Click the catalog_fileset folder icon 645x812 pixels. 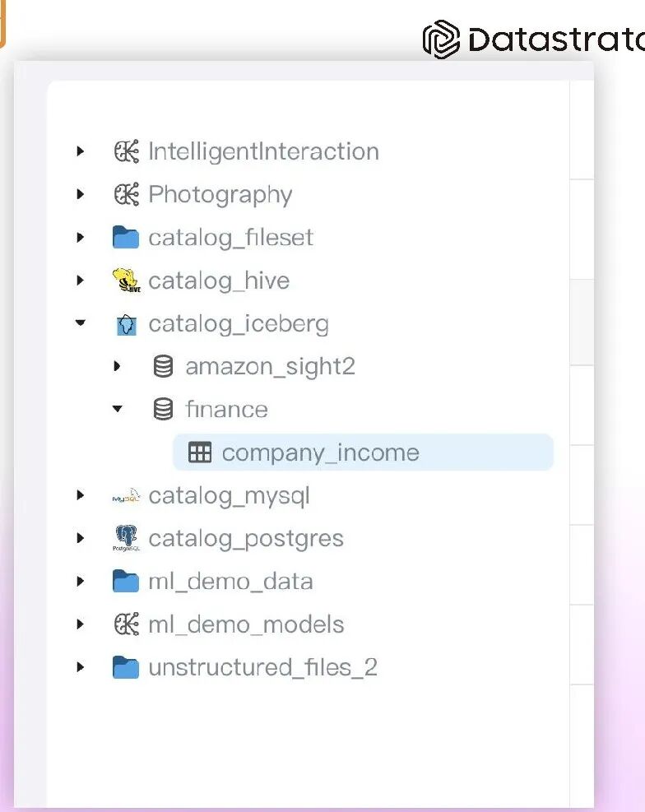[126, 238]
